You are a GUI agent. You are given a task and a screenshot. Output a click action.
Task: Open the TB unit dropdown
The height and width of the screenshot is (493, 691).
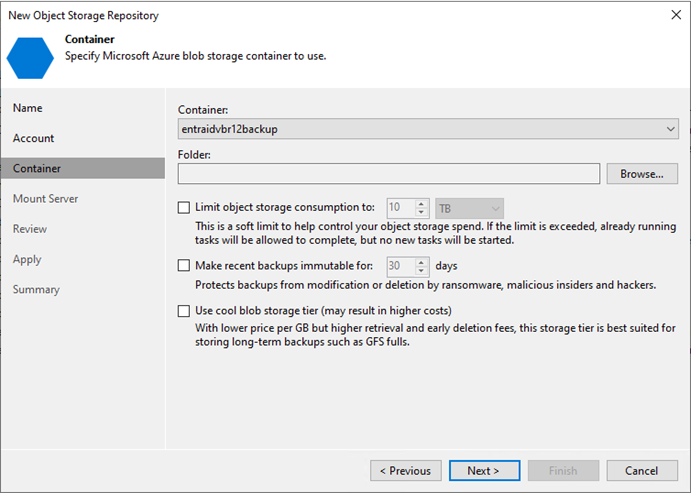click(x=469, y=208)
